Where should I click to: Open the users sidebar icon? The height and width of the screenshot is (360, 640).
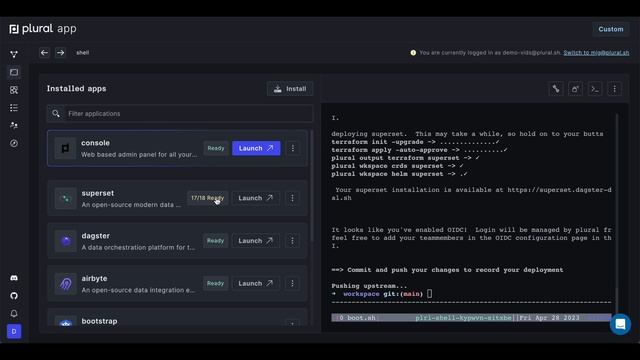click(14, 125)
